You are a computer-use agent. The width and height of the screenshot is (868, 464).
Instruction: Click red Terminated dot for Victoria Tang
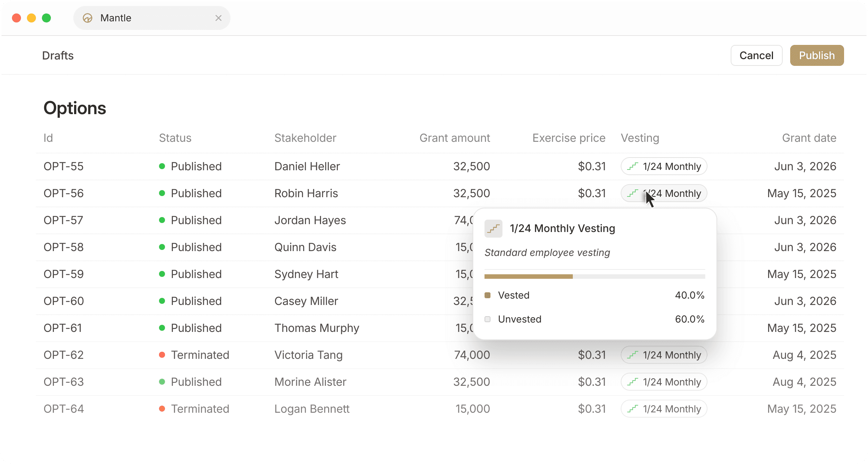tap(162, 355)
